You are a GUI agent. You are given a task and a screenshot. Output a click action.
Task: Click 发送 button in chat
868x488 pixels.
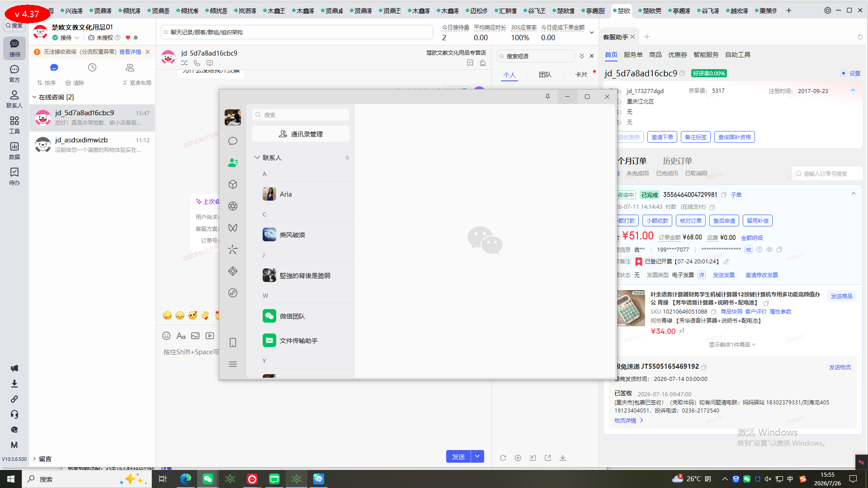click(458, 456)
